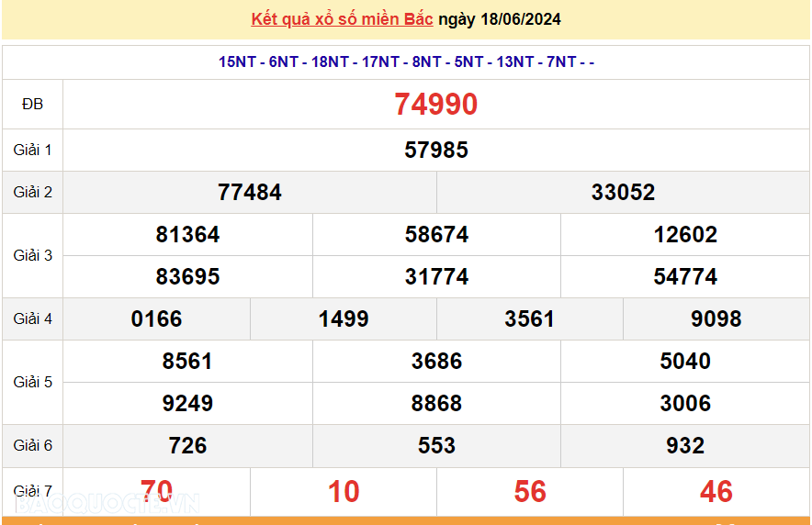Select first prize number 57985
Screen dimensions: 812x525
[436, 150]
